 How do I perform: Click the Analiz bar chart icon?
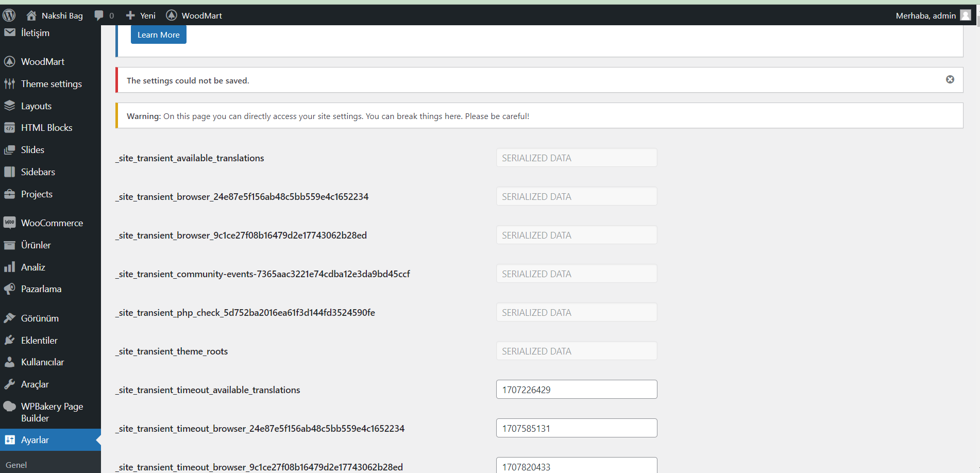pos(10,267)
